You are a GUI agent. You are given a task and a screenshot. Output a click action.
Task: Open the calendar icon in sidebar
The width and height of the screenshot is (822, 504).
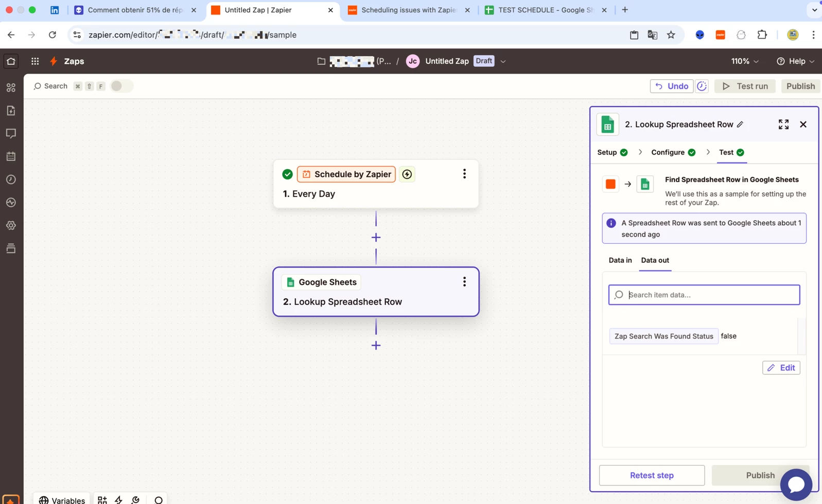11,156
